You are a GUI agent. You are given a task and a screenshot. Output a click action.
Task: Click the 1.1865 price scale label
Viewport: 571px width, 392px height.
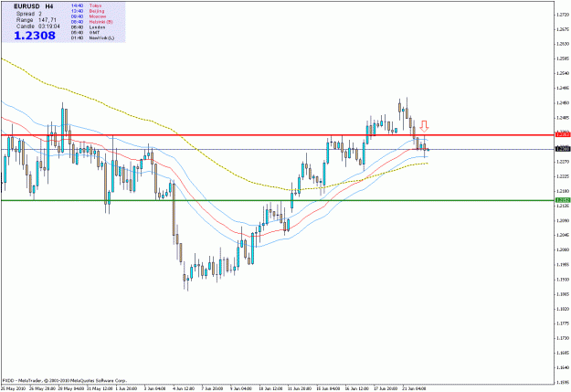pos(563,294)
